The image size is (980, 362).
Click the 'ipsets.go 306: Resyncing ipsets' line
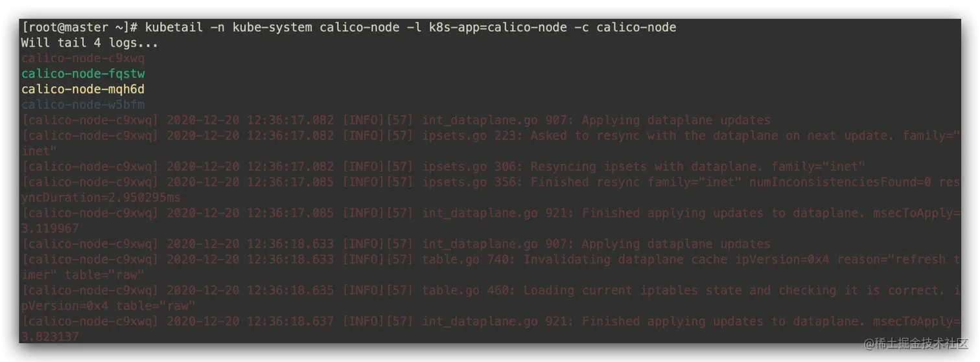pos(443,166)
